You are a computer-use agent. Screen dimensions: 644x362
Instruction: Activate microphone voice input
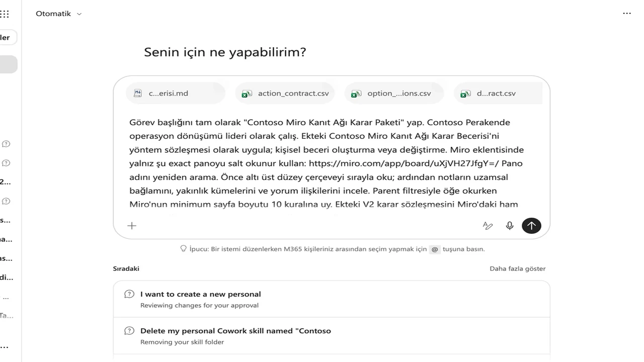pyautogui.click(x=510, y=226)
